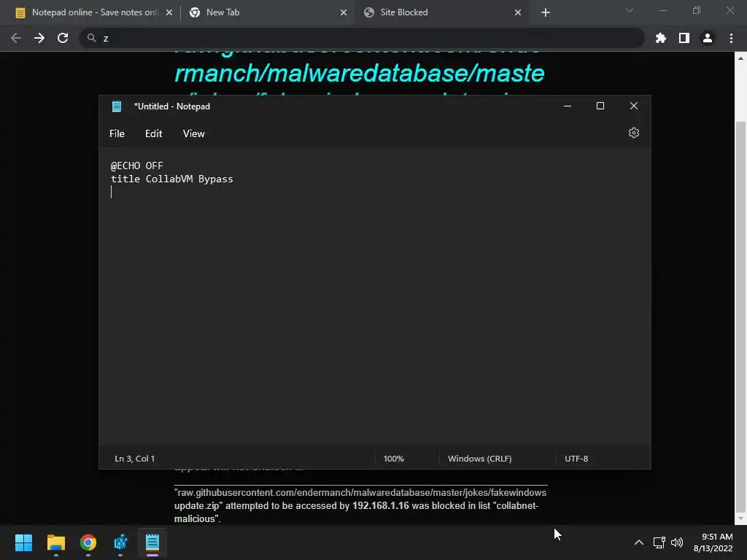
Task: Open the File menu in Notepad
Action: point(117,134)
